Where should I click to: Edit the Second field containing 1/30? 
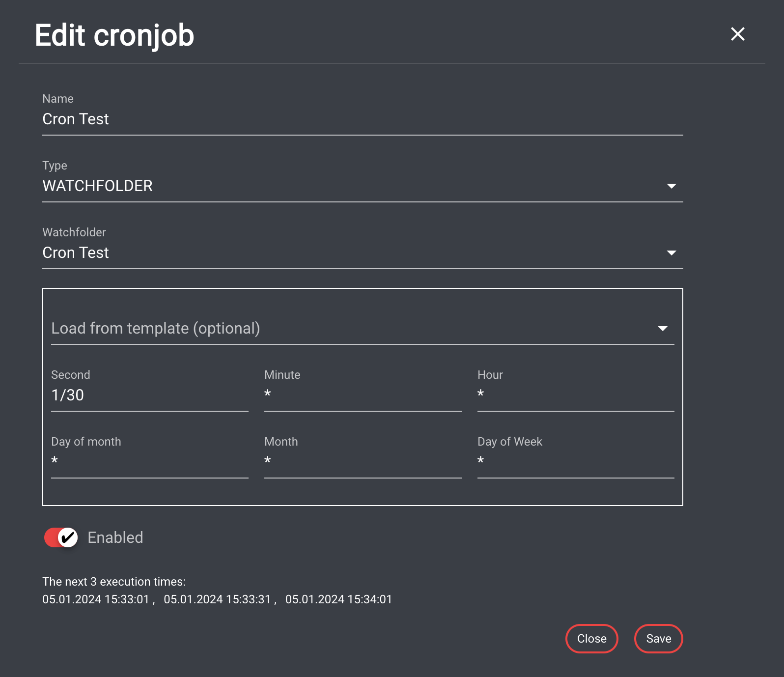pos(149,395)
